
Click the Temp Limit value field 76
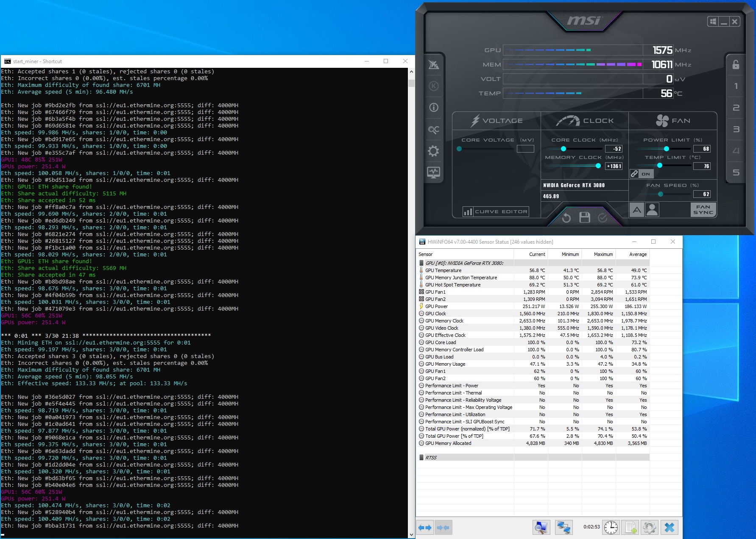click(x=702, y=166)
